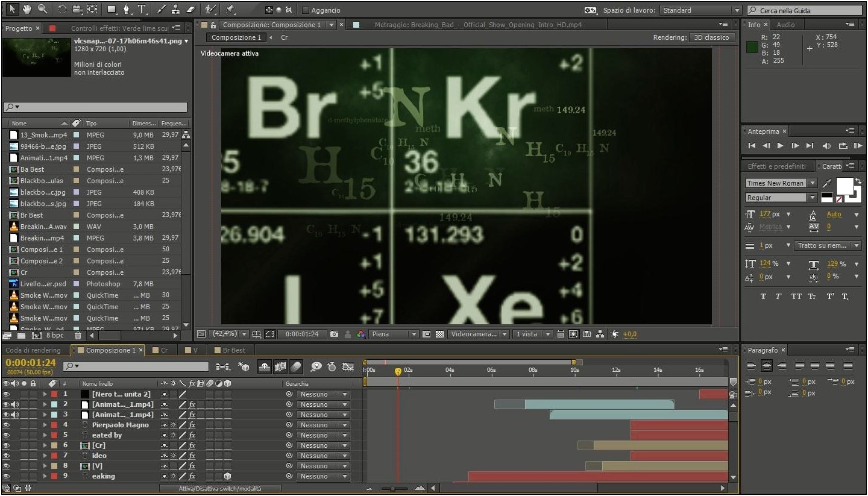Open the region of interest tool

pyautogui.click(x=269, y=334)
